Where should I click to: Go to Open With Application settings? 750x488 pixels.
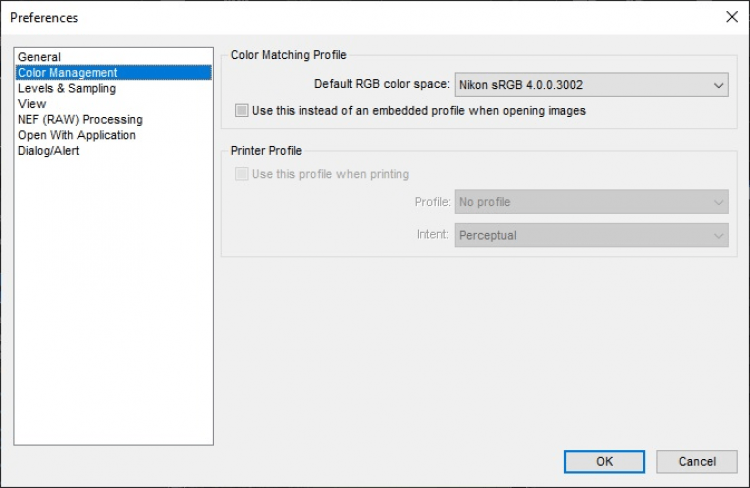point(76,135)
